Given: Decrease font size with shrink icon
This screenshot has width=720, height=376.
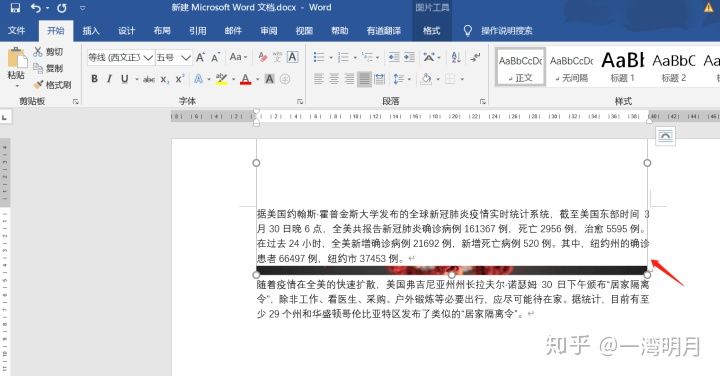Looking at the screenshot, I should (x=216, y=57).
